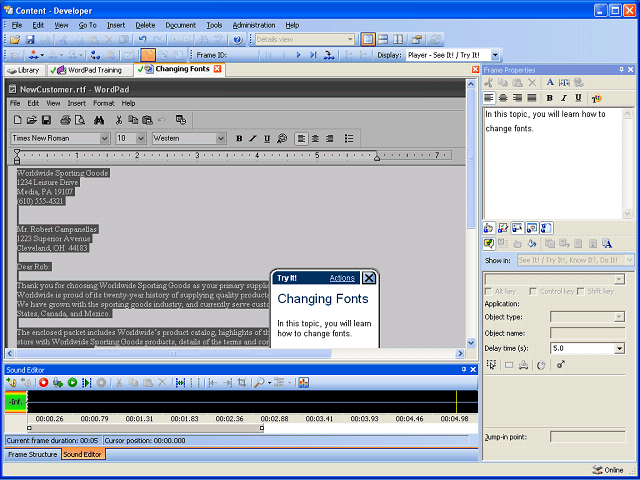Open the properties icon beside layout buttons
The height and width of the screenshot is (480, 640).
click(x=417, y=39)
